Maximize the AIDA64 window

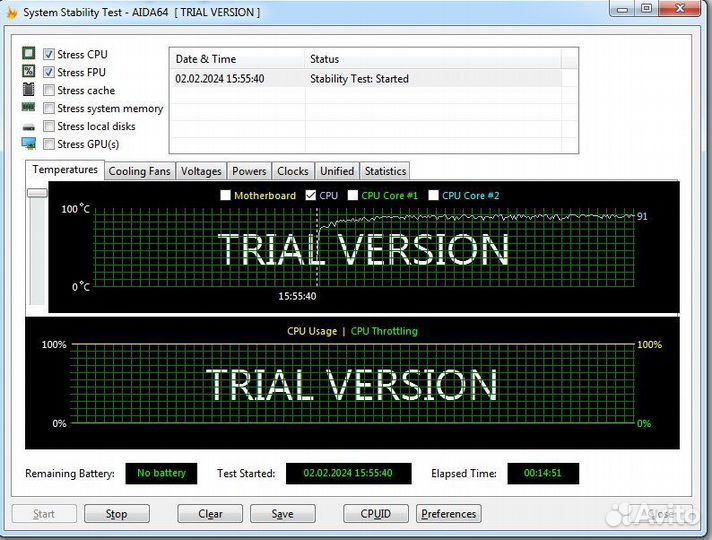tap(647, 9)
